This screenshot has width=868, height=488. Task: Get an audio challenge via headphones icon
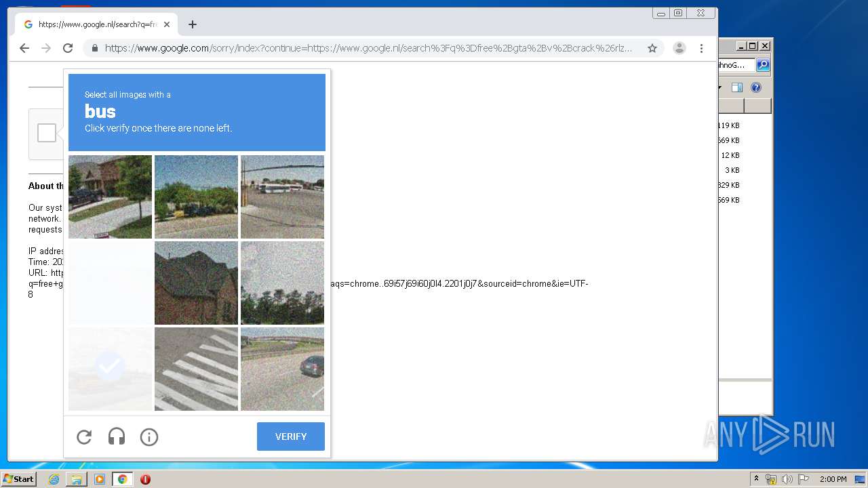(117, 437)
